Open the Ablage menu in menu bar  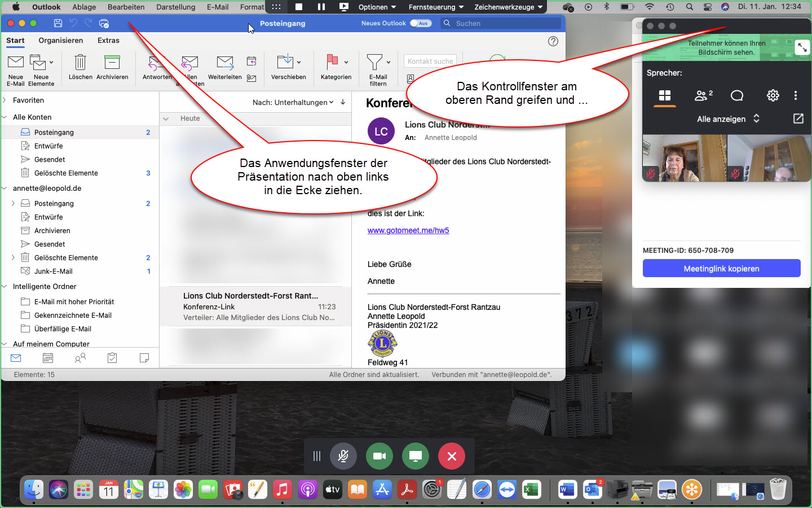tap(84, 7)
